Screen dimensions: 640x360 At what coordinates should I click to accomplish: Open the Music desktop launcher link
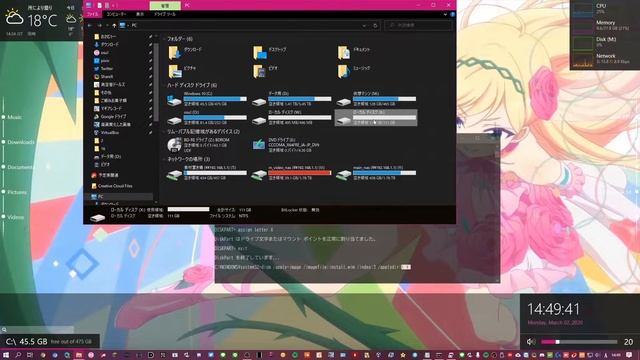(x=14, y=117)
